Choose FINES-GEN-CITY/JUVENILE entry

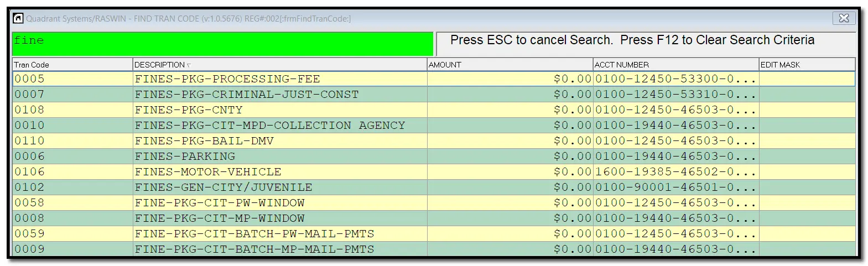[434, 187]
